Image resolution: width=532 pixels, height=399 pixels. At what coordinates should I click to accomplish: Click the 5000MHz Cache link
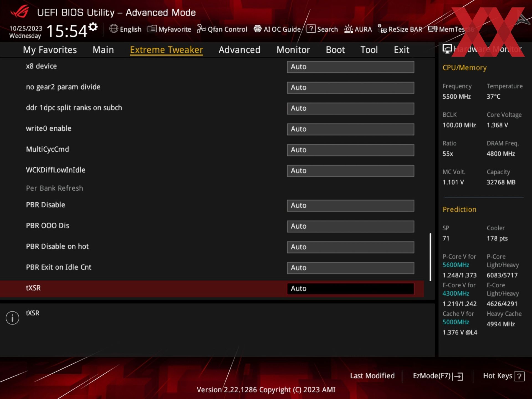point(456,322)
